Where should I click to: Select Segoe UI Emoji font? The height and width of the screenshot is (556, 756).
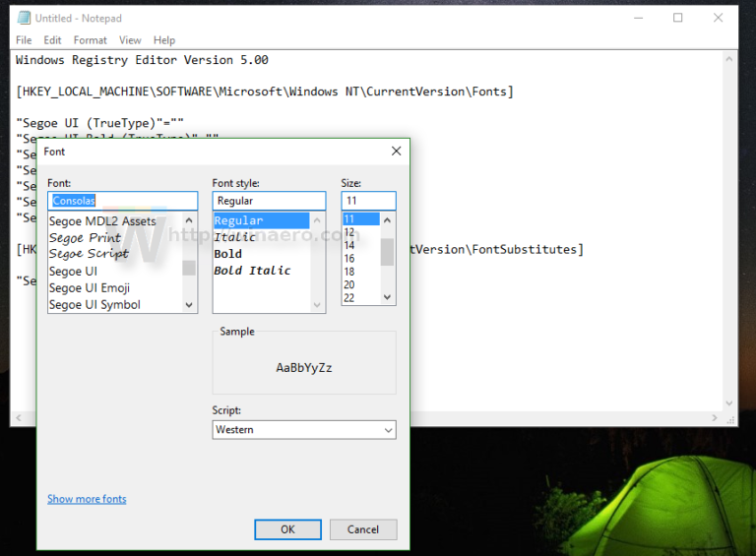click(90, 288)
